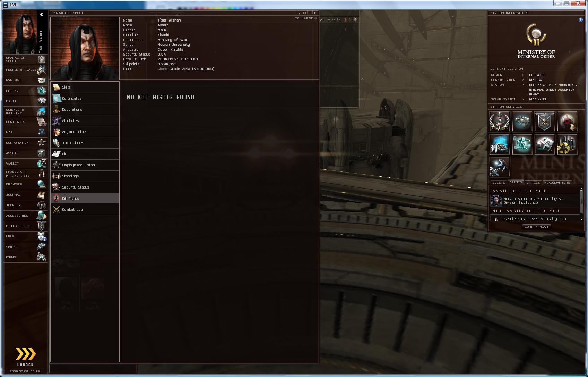The height and width of the screenshot is (377, 588).
Task: Open the station Market service
Action: point(545,144)
